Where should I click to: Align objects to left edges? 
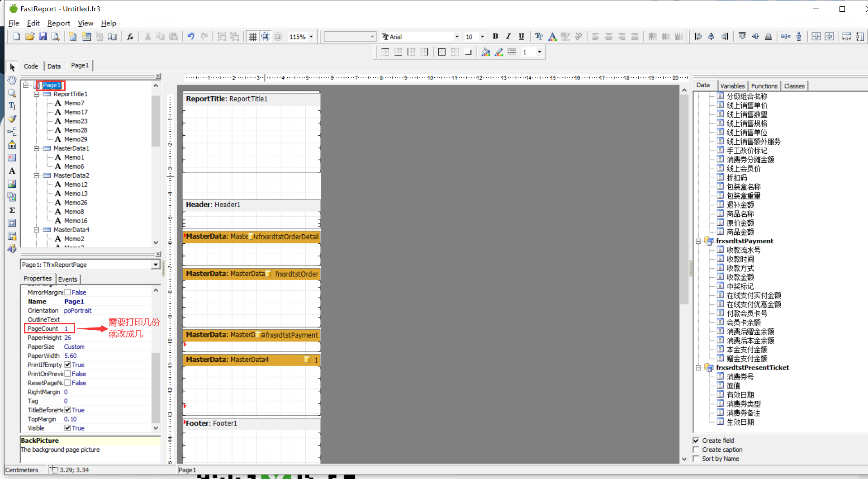click(x=698, y=37)
